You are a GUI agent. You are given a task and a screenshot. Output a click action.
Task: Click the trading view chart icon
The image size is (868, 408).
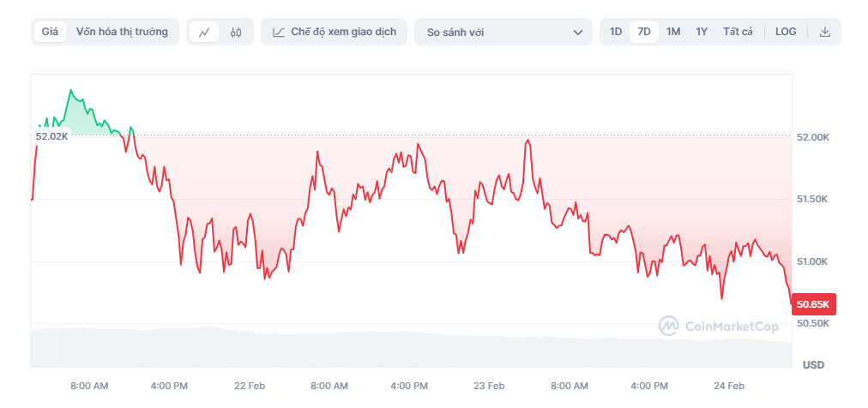click(x=279, y=33)
